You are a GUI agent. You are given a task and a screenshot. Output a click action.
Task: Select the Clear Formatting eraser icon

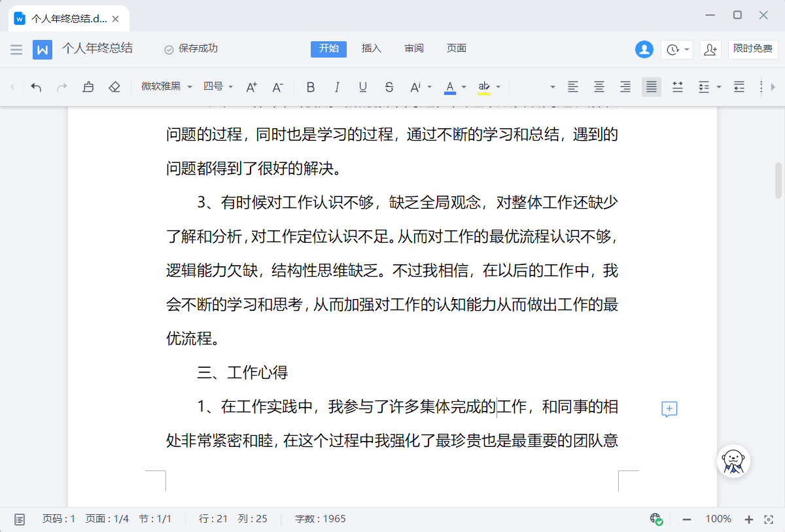(114, 86)
